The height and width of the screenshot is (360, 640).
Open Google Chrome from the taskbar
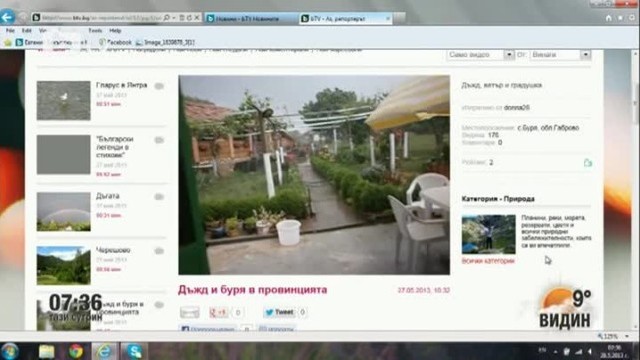pos(76,351)
